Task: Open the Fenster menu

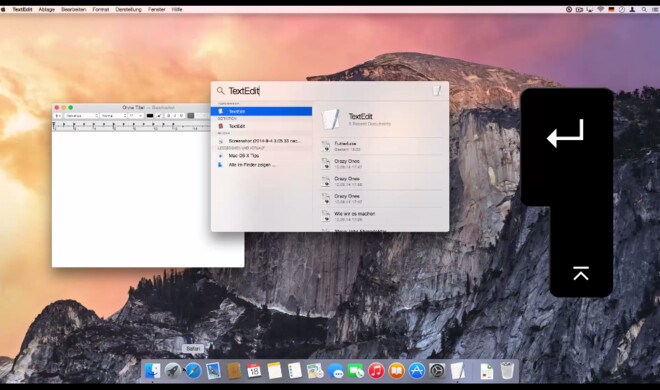Action: pos(157,9)
